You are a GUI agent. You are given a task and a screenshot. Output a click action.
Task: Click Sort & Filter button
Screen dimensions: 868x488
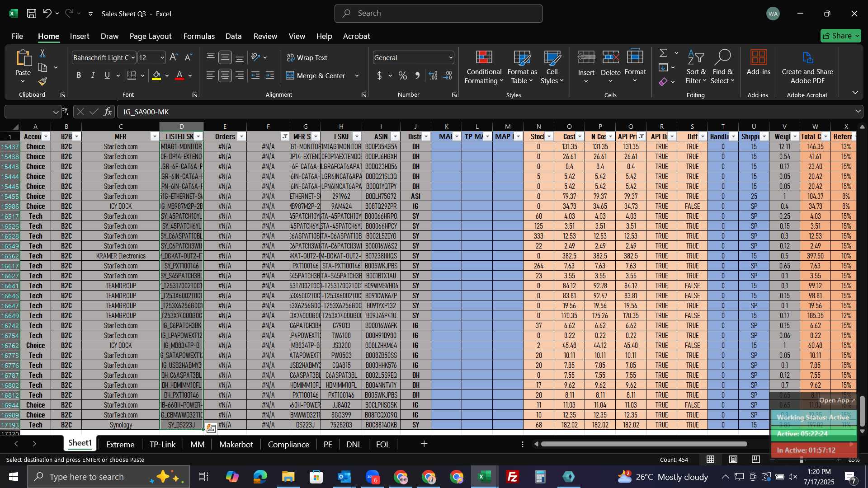pos(696,67)
